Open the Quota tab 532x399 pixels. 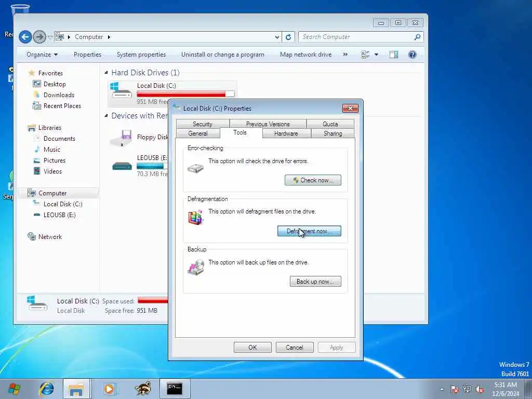[330, 124]
